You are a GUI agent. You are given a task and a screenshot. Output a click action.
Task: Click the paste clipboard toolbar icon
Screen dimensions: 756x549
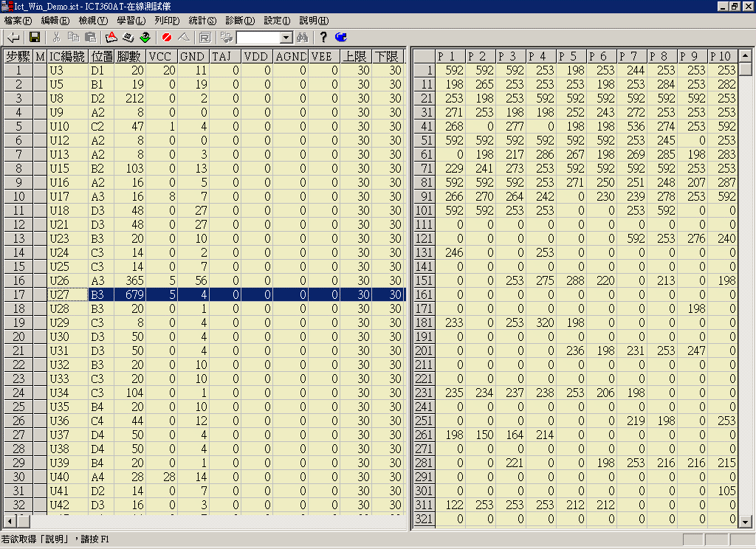tap(90, 37)
